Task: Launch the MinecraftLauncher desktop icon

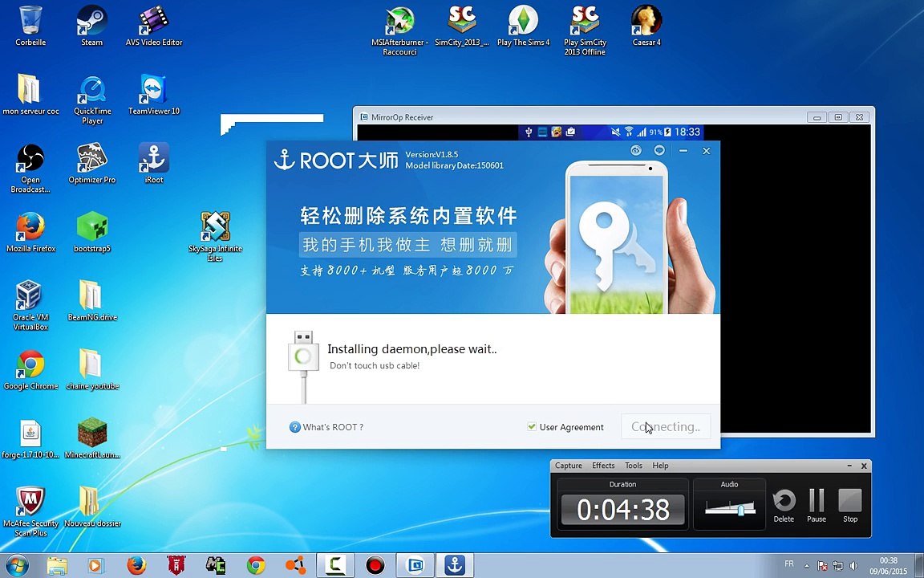Action: pos(92,438)
